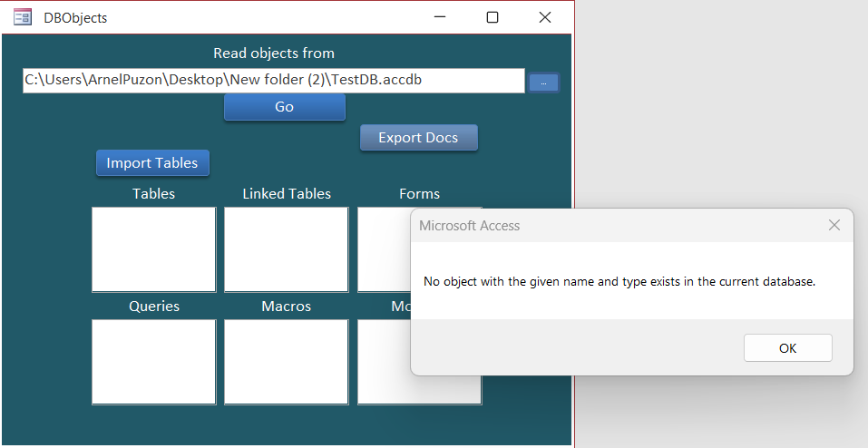Click the DBObjects form icon in title bar

pos(23,17)
